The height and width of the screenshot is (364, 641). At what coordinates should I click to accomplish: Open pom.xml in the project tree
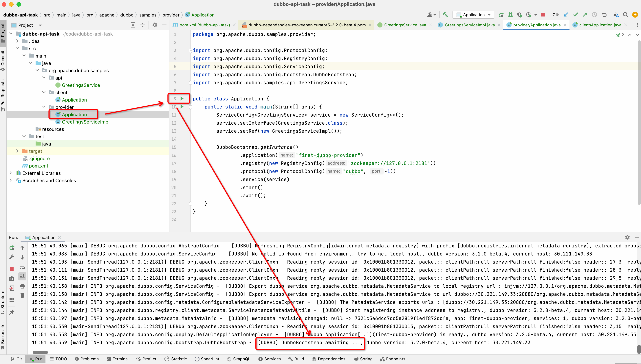[x=38, y=166]
